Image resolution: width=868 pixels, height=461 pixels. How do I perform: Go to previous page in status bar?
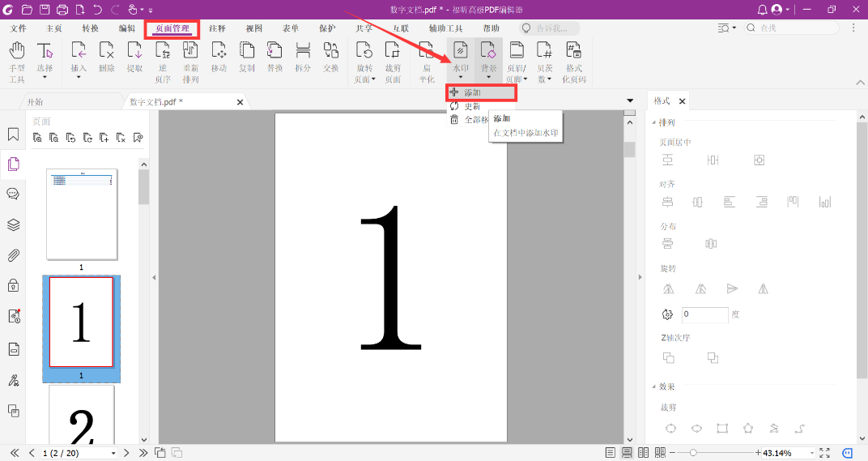[x=32, y=453]
